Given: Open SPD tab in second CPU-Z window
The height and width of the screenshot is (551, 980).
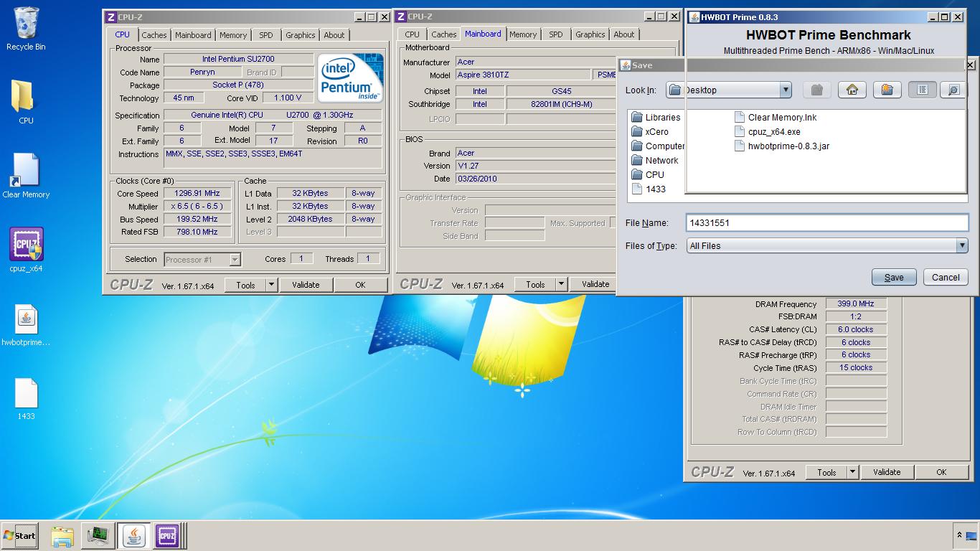Looking at the screenshot, I should point(556,34).
